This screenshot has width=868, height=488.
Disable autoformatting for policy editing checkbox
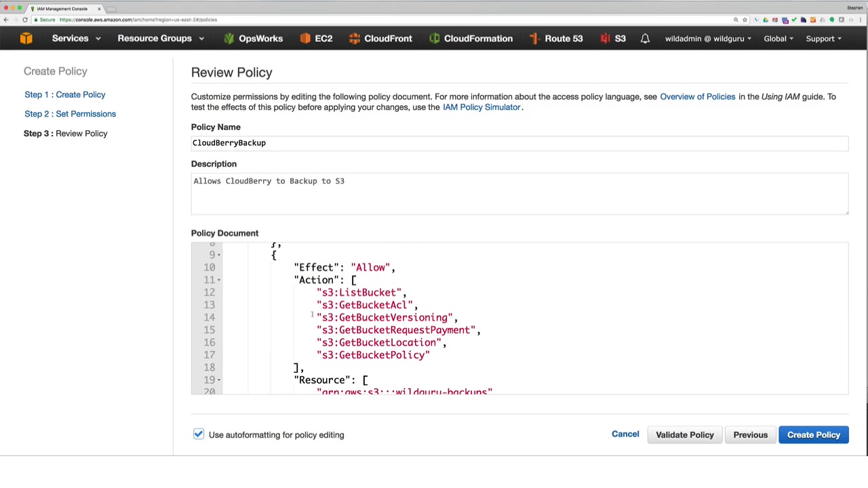(199, 434)
